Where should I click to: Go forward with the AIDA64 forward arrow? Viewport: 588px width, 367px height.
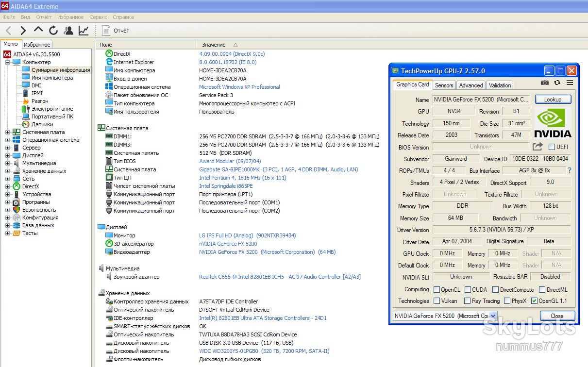[23, 31]
